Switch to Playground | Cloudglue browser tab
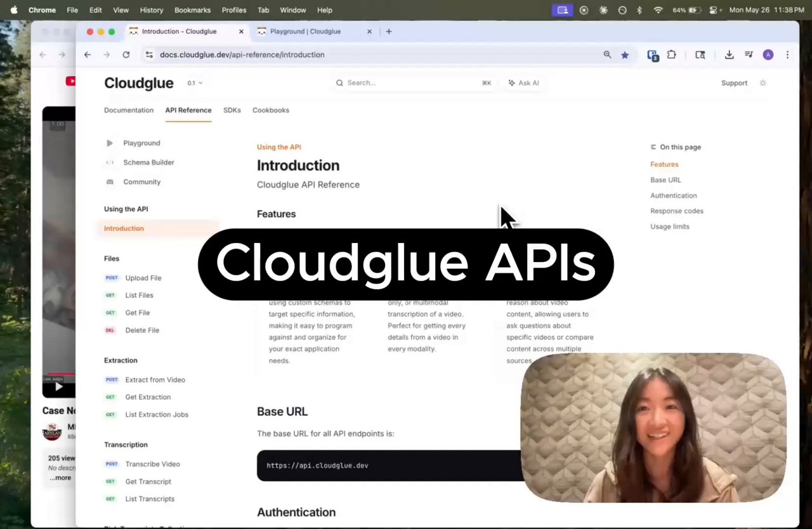Image resolution: width=812 pixels, height=529 pixels. [314, 31]
